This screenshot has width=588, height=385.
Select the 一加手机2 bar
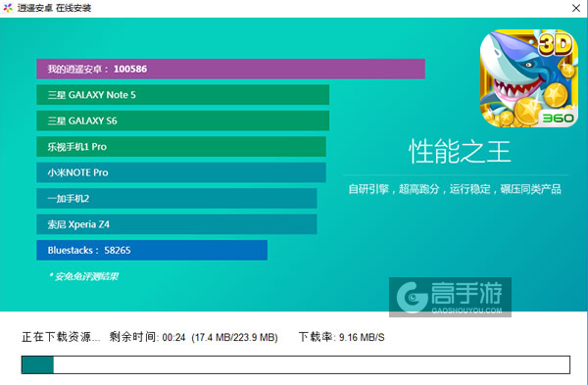click(176, 198)
